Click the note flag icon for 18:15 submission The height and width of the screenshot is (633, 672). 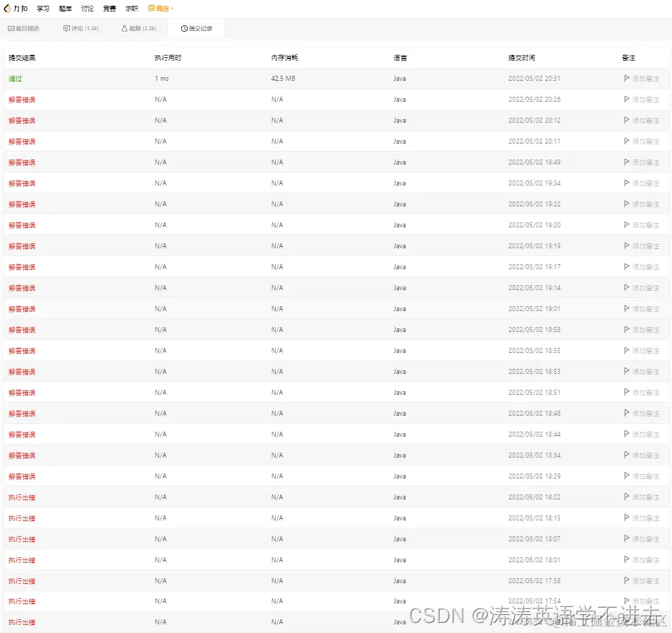click(x=627, y=518)
